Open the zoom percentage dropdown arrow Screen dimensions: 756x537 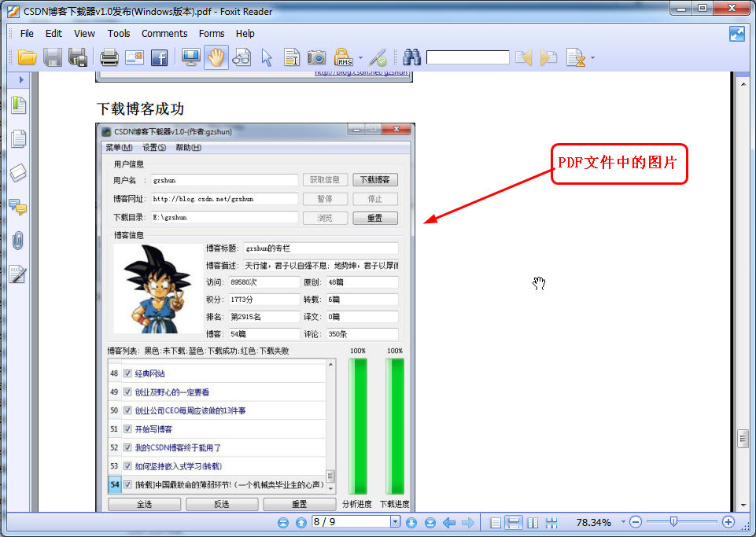[623, 522]
